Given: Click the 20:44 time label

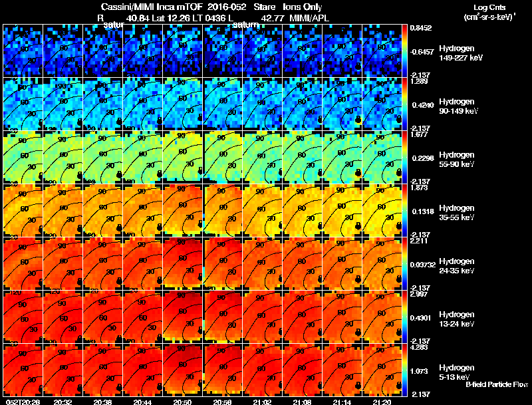Looking at the screenshot, I should pos(143,402).
